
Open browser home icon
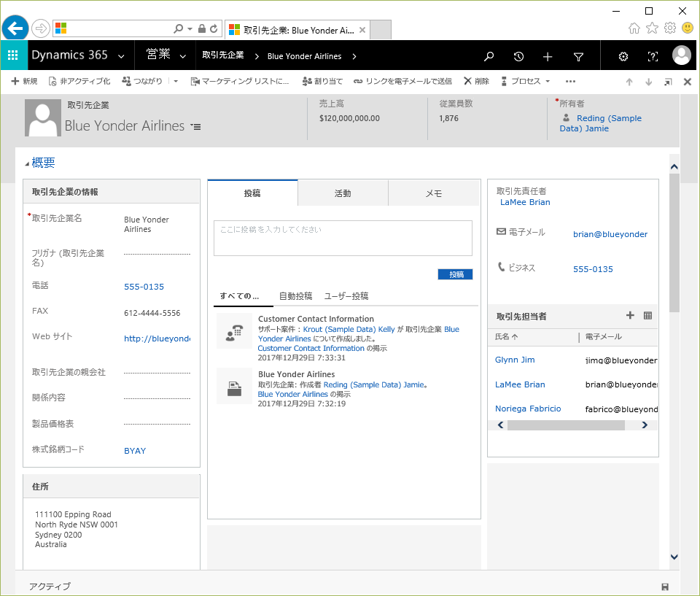pyautogui.click(x=634, y=28)
